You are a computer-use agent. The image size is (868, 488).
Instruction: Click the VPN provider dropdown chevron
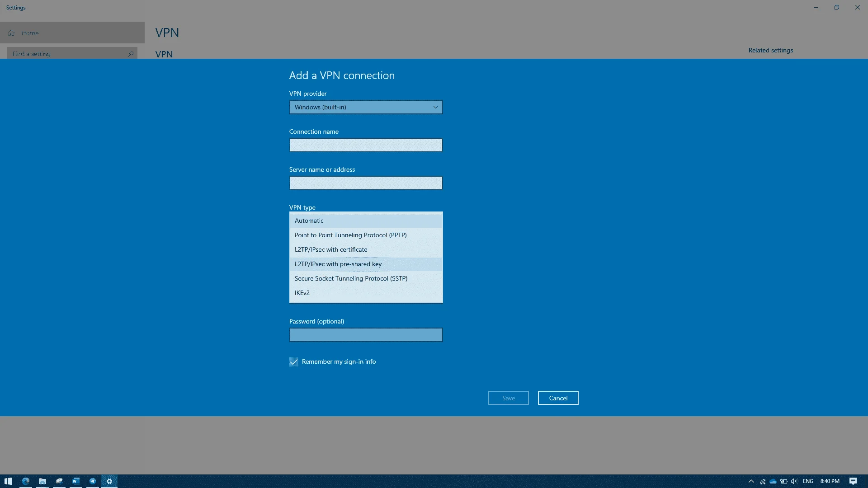click(x=436, y=107)
